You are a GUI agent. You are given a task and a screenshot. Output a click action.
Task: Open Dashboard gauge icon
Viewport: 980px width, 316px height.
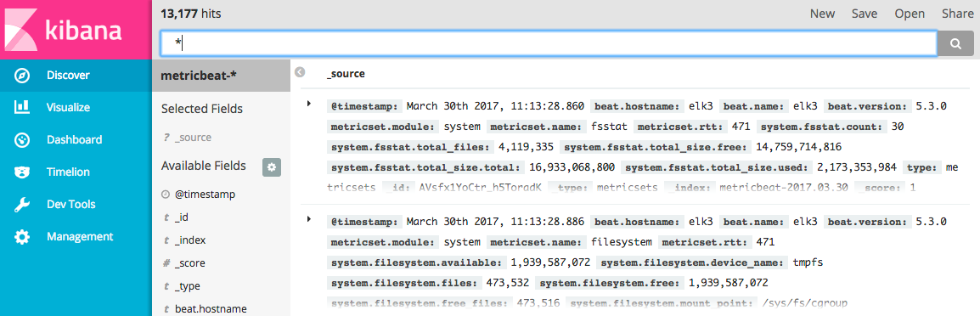[x=22, y=139]
